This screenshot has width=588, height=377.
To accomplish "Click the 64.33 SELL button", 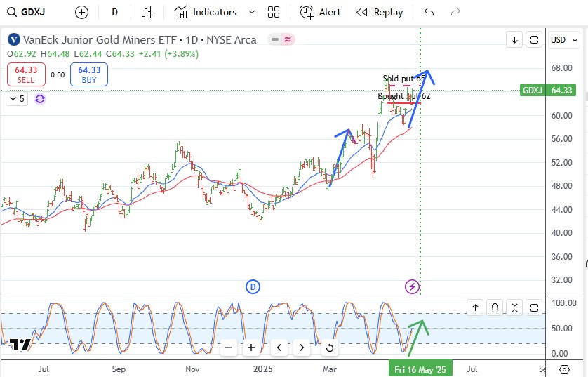I will 26,74.
